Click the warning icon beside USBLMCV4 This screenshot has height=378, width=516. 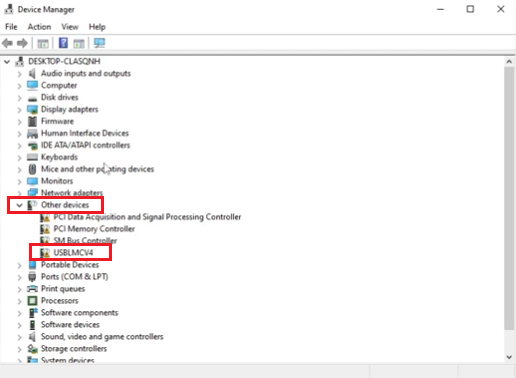(45, 253)
